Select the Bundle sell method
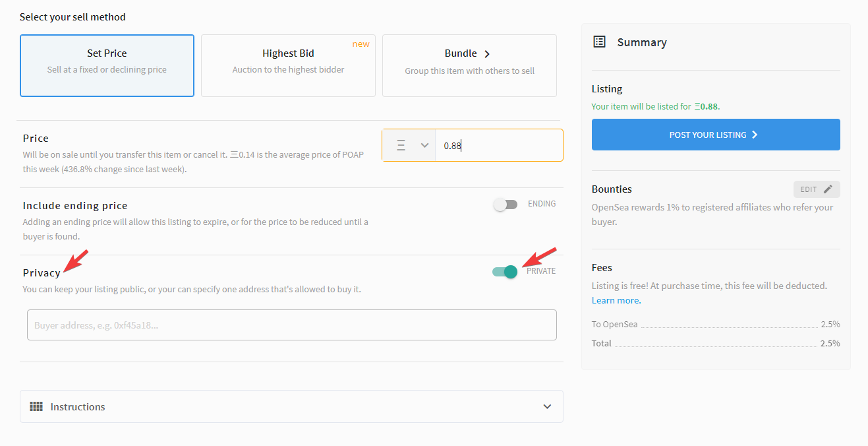Image resolution: width=868 pixels, height=446 pixels. tap(469, 65)
